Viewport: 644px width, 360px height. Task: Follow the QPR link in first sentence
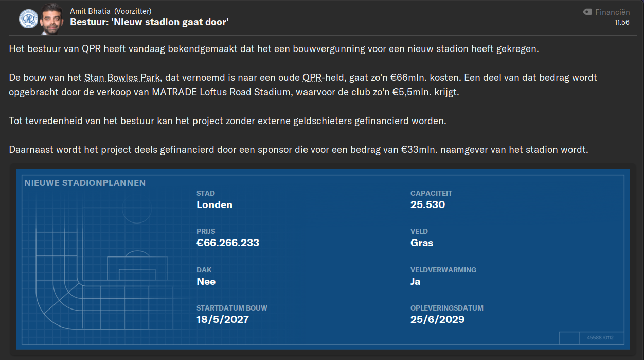(91, 49)
